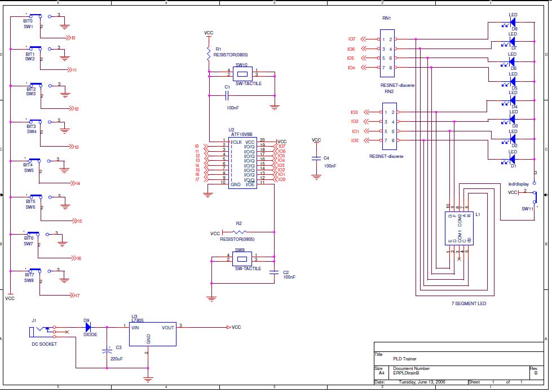
Task: Select decoupling capacitor C4 symbol
Action: pyautogui.click(x=316, y=158)
